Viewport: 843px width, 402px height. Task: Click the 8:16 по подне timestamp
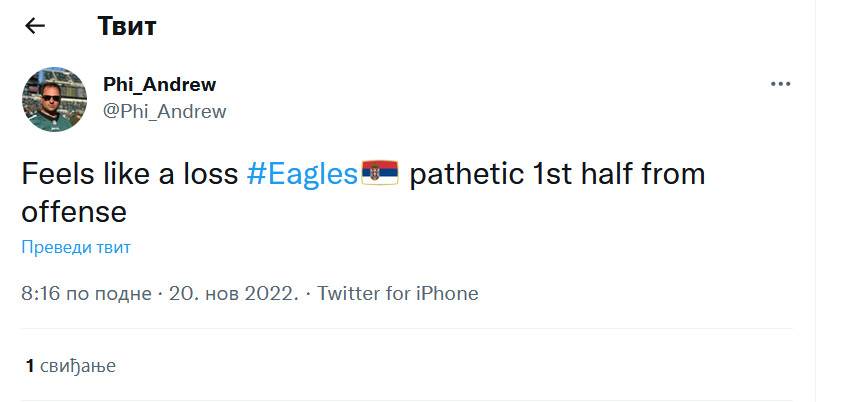tap(86, 294)
